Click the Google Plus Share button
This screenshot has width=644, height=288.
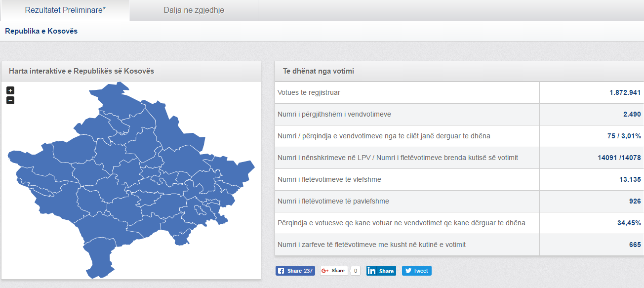(334, 271)
